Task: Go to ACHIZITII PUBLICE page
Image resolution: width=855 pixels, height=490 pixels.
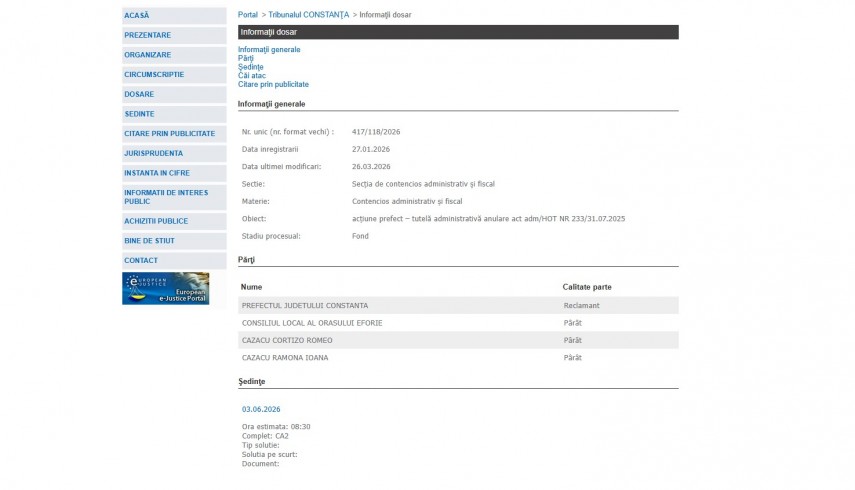Action: tap(155, 221)
